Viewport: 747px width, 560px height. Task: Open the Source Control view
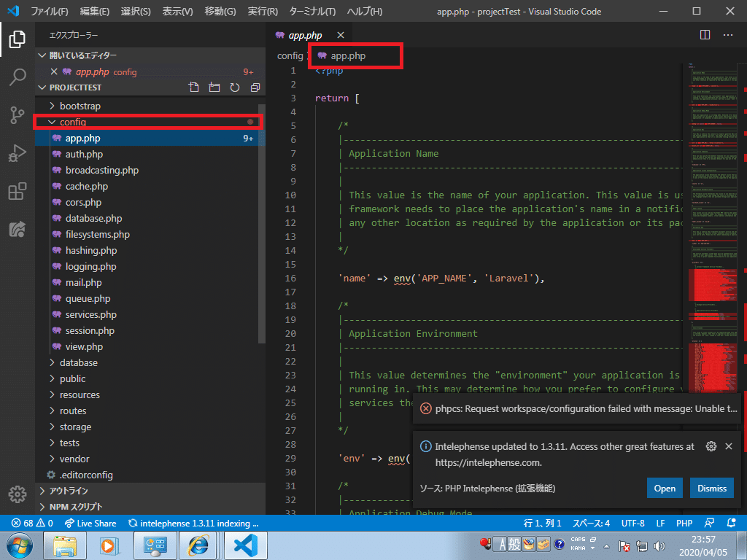(x=18, y=115)
